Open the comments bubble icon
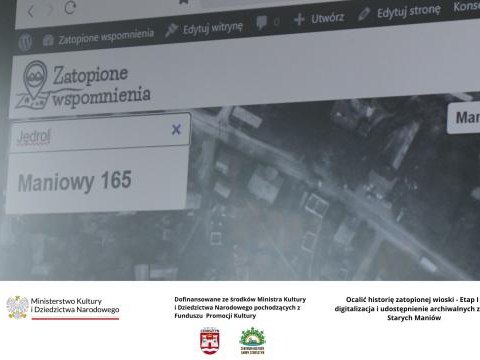 click(x=262, y=22)
